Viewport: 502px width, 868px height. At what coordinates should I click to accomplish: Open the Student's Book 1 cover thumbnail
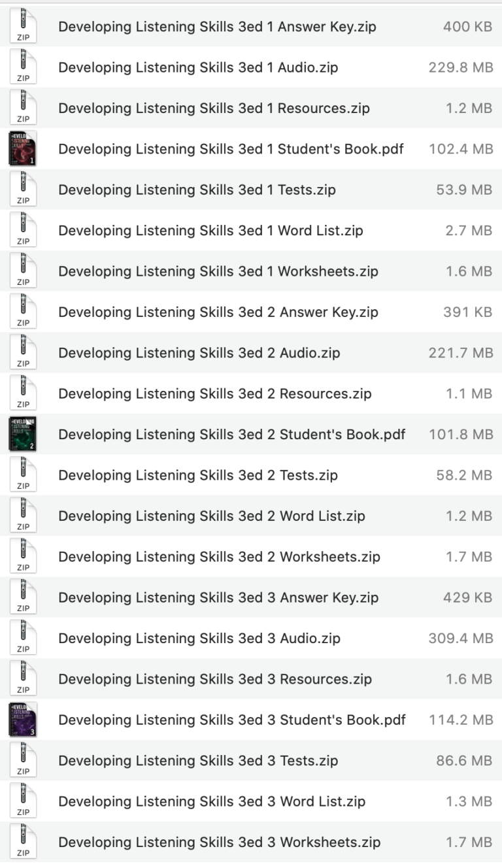(x=24, y=149)
